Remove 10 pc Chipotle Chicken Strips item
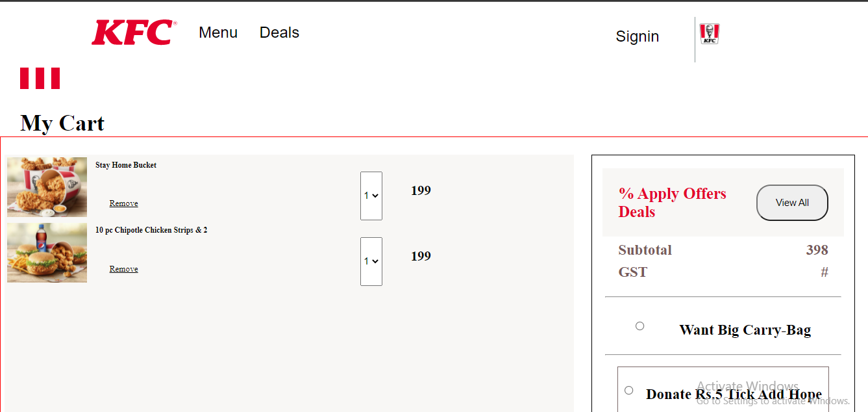This screenshot has width=868, height=412. click(123, 269)
